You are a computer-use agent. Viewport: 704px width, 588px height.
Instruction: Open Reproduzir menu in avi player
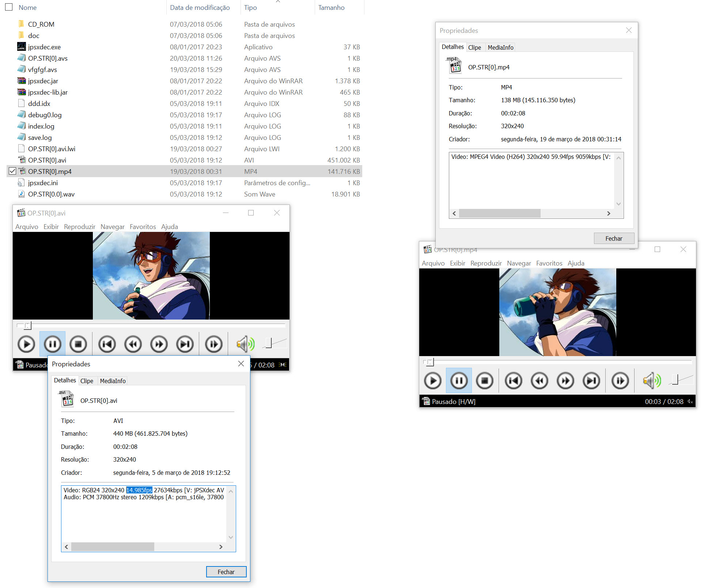pos(79,226)
